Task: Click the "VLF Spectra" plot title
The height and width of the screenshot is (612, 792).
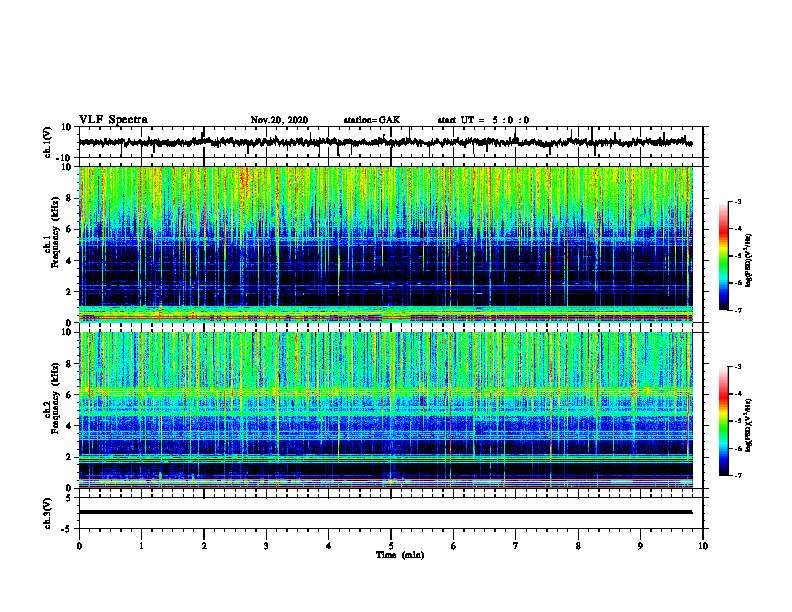Action: click(113, 120)
